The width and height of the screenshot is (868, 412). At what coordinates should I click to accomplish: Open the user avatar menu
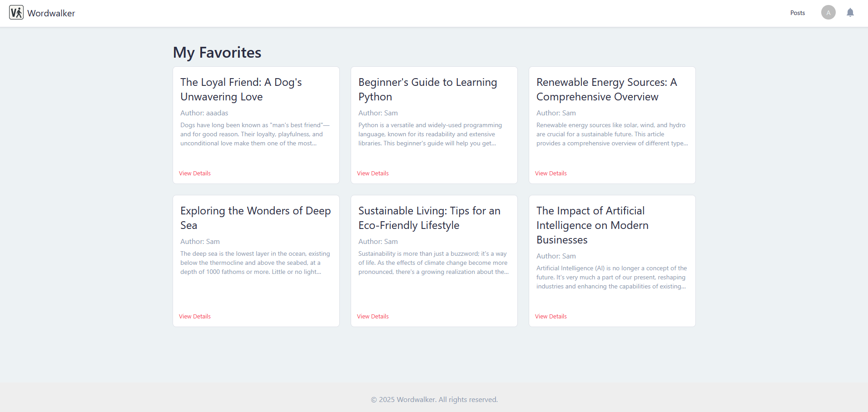[x=828, y=12]
